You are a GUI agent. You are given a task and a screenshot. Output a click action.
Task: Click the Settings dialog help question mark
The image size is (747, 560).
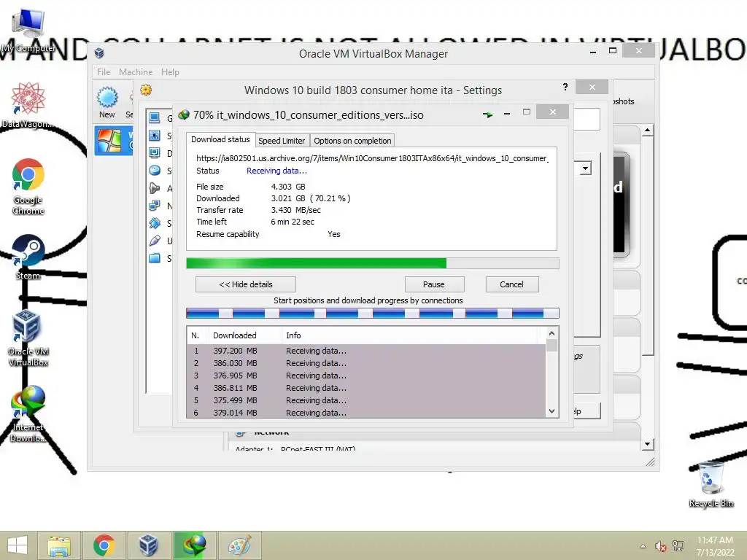pos(565,87)
